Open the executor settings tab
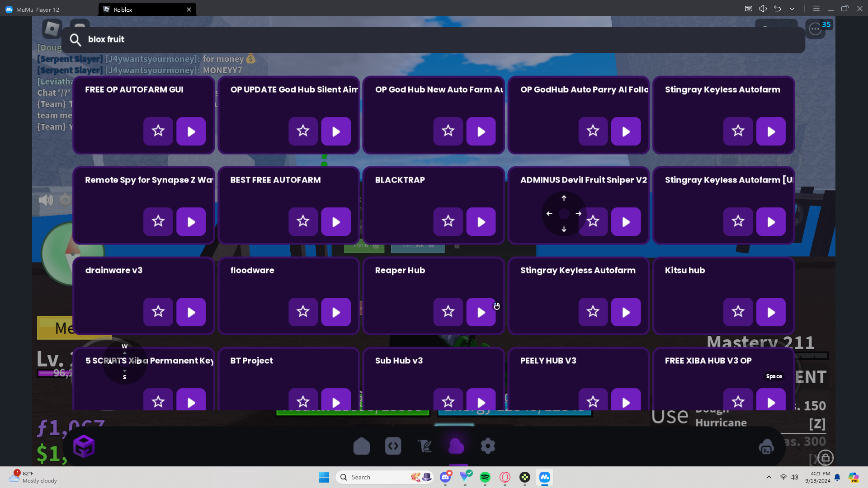Image resolution: width=868 pixels, height=488 pixels. tap(488, 446)
